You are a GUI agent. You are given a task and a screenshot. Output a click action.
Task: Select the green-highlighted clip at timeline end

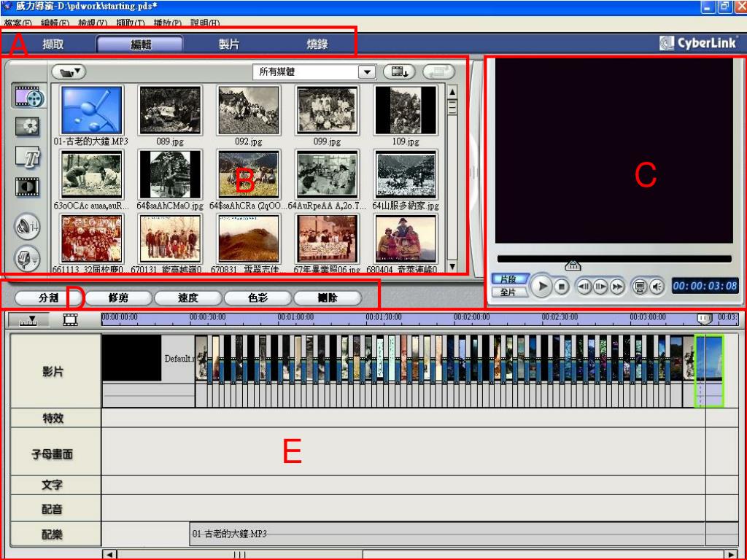tap(709, 370)
